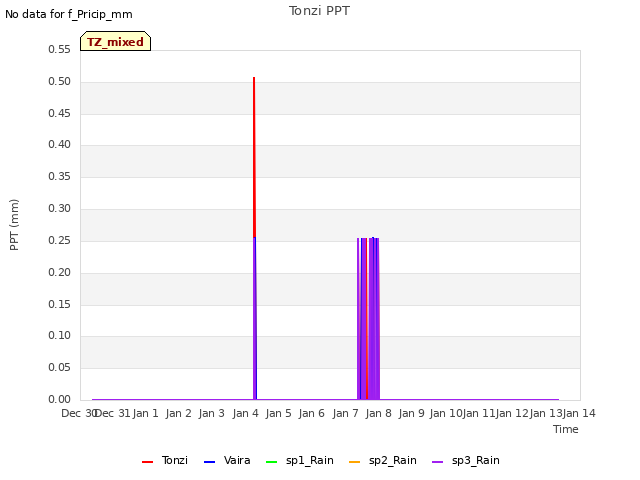The image size is (640, 480).
Task: Toggle the Vaira series in legend
Action: pyautogui.click(x=227, y=460)
